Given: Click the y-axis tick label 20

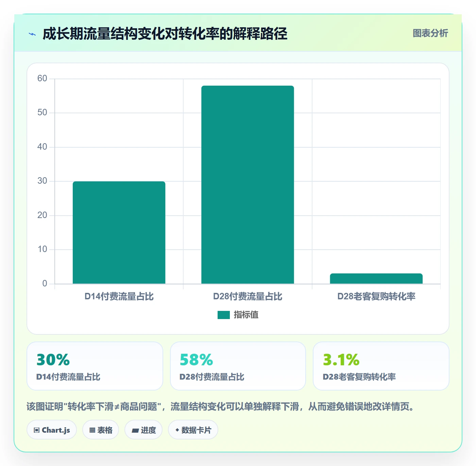Looking at the screenshot, I should pos(42,215).
